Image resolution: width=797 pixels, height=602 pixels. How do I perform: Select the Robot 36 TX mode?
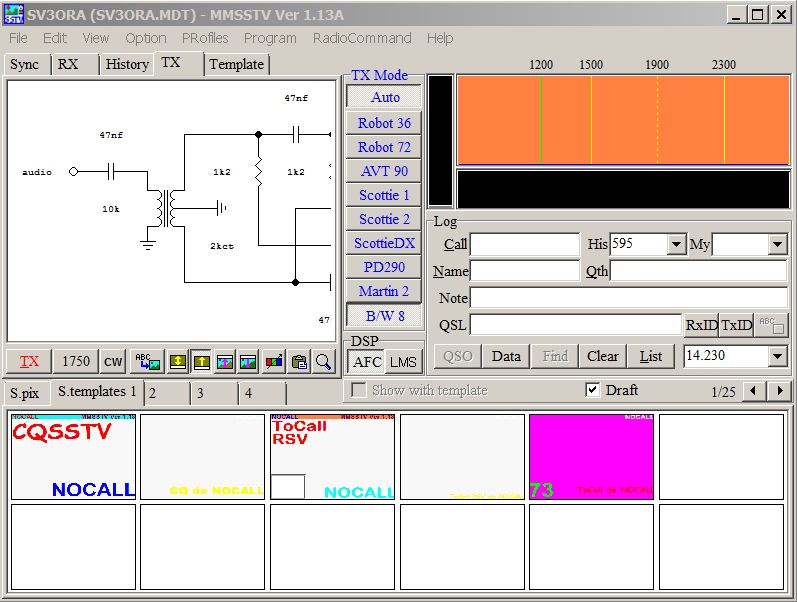384,123
